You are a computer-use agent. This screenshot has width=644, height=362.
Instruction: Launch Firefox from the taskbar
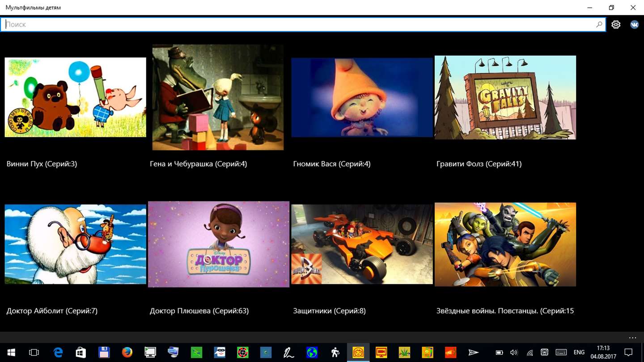[x=127, y=353]
